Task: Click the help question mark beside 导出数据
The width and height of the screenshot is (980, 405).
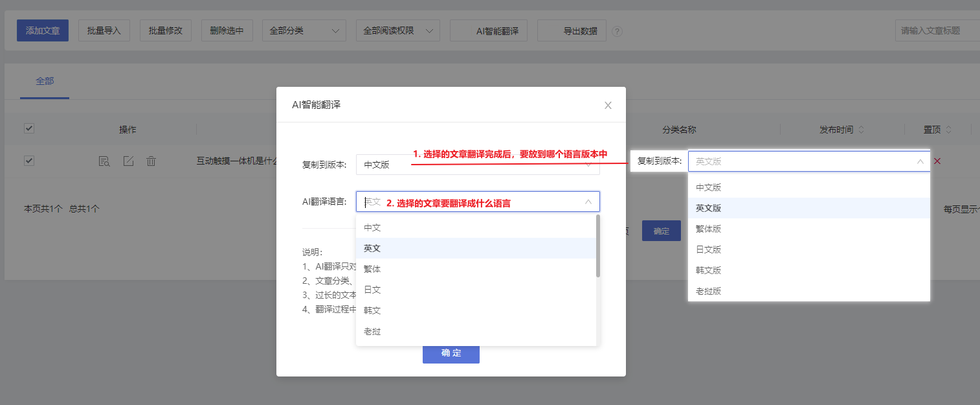Action: click(617, 31)
